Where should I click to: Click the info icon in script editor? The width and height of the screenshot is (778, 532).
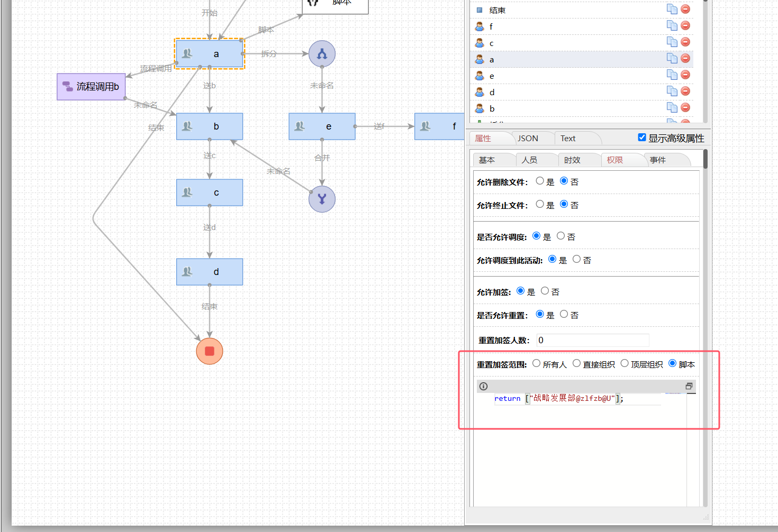483,386
